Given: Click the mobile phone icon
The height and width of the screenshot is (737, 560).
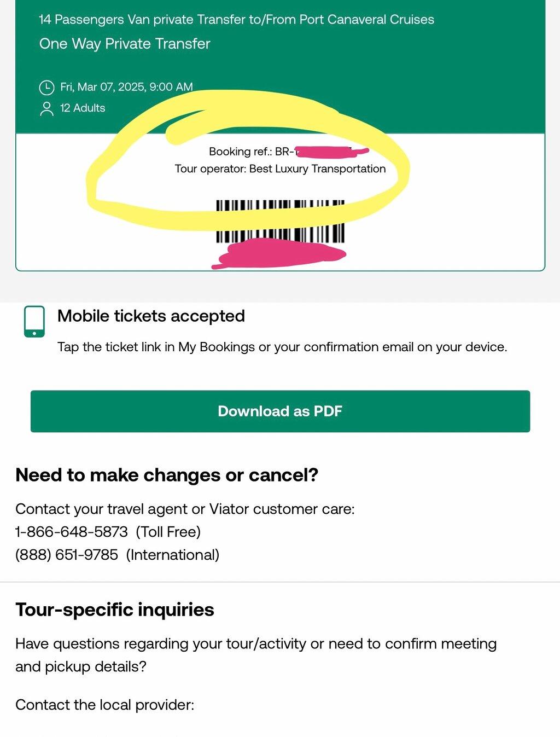Looking at the screenshot, I should pos(34,322).
